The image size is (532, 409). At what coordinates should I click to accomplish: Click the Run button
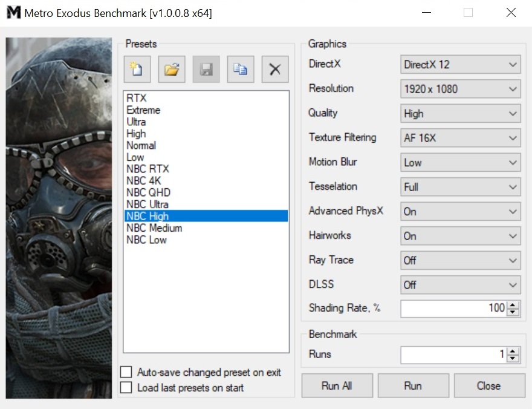coord(414,385)
